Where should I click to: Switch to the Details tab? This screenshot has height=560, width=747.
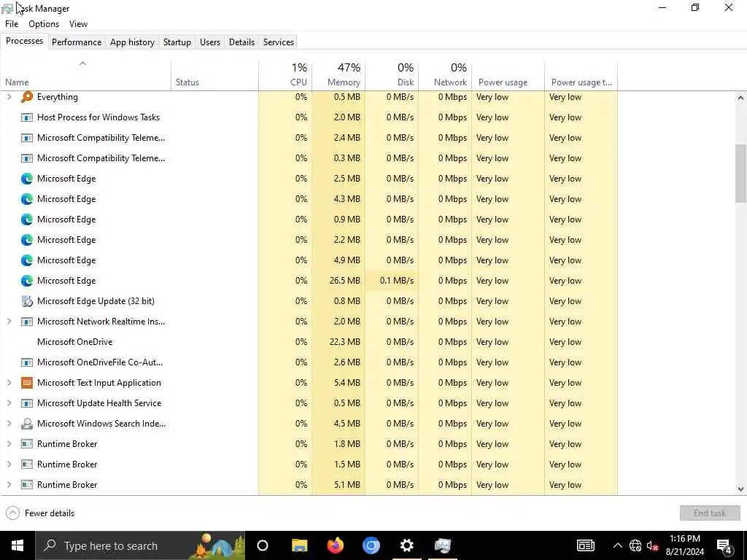coord(241,42)
